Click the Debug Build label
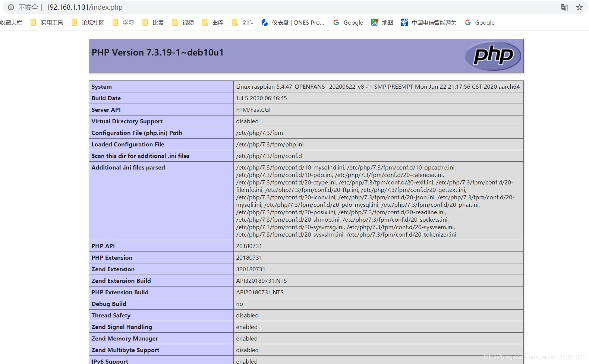Screen dimensions: 589x364 point(109,304)
